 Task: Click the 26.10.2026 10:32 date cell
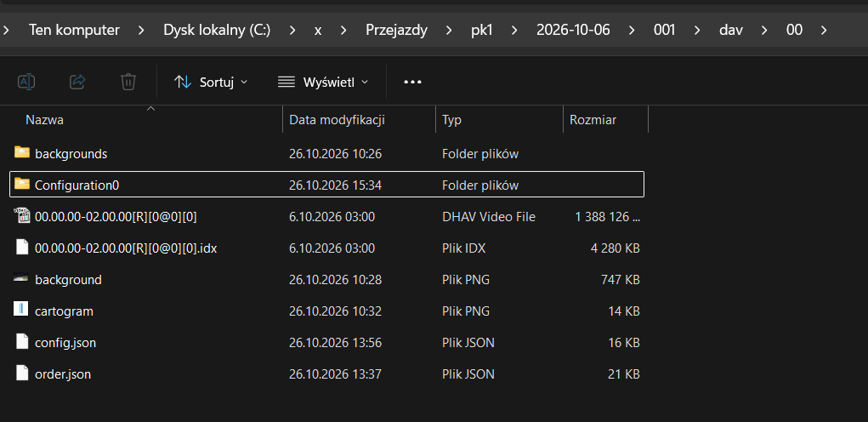point(336,311)
